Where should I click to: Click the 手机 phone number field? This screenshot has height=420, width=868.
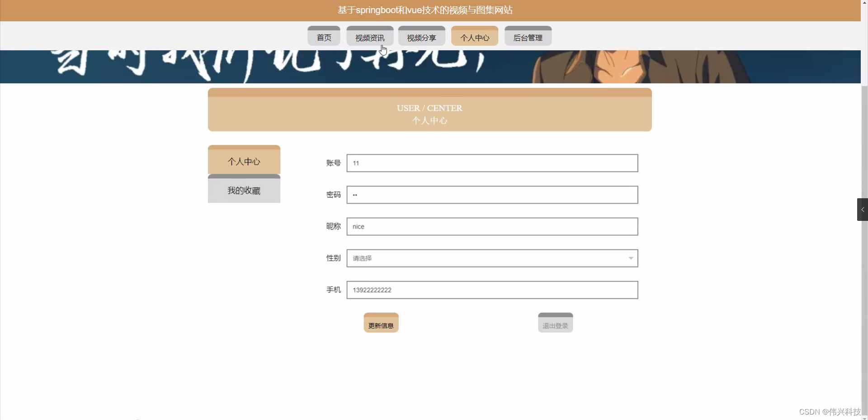click(x=491, y=290)
